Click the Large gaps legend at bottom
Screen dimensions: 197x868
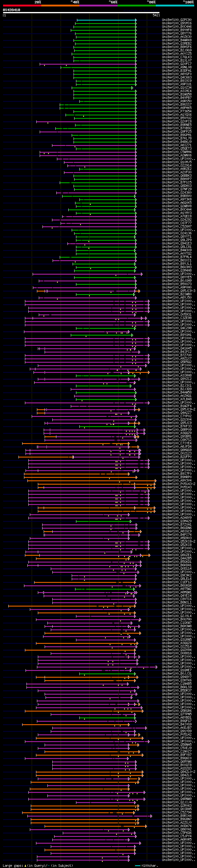coord(38,866)
